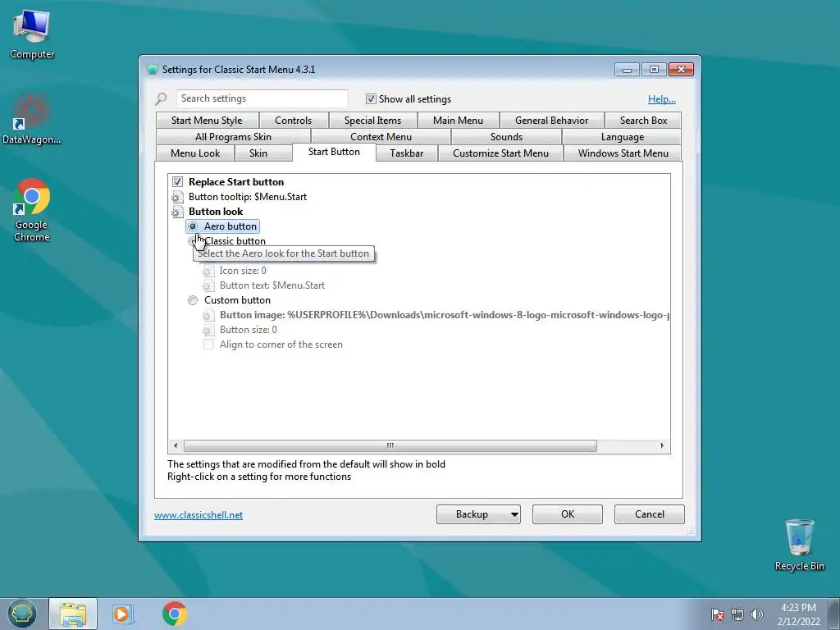This screenshot has width=840, height=630.
Task: Launch Google Chrome desktop shortcut
Action: 32,209
